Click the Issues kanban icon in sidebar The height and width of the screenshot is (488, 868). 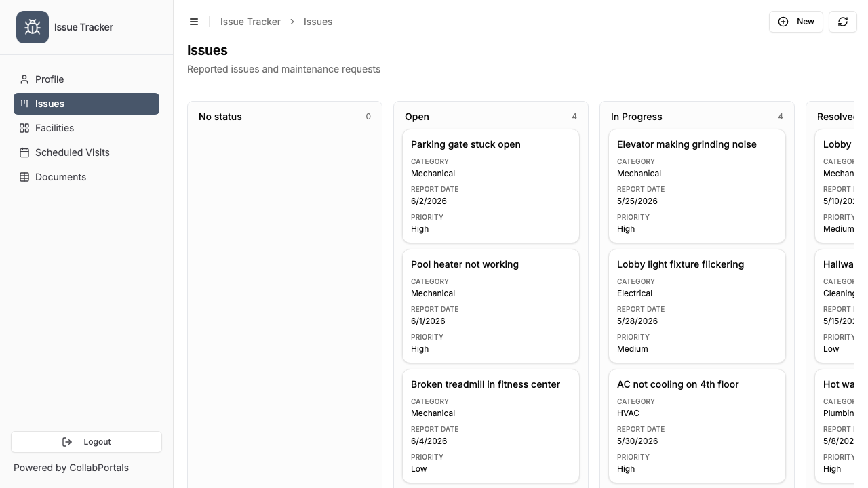(24, 104)
